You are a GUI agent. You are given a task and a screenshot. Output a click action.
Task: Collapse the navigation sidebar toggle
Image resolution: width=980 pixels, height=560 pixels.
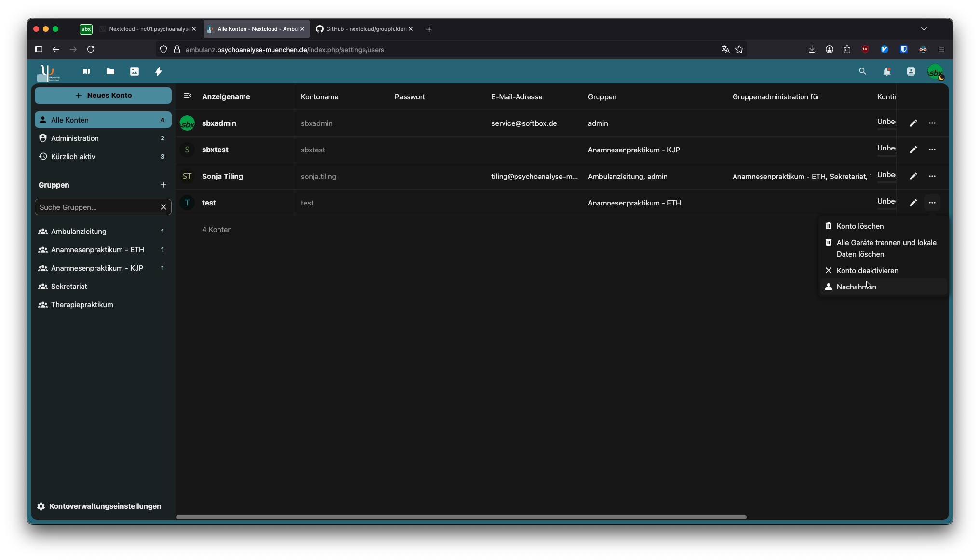(x=188, y=96)
